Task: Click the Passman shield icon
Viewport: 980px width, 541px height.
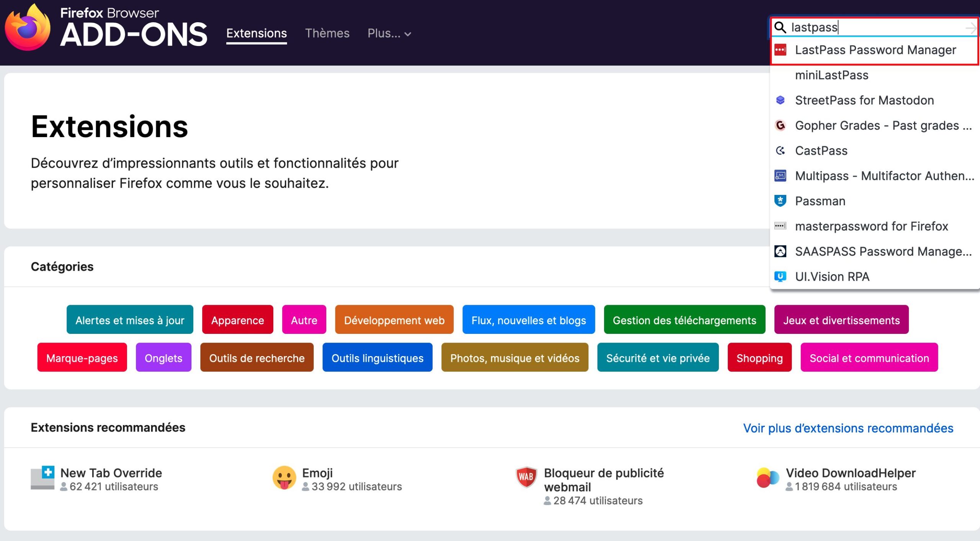Action: (780, 201)
